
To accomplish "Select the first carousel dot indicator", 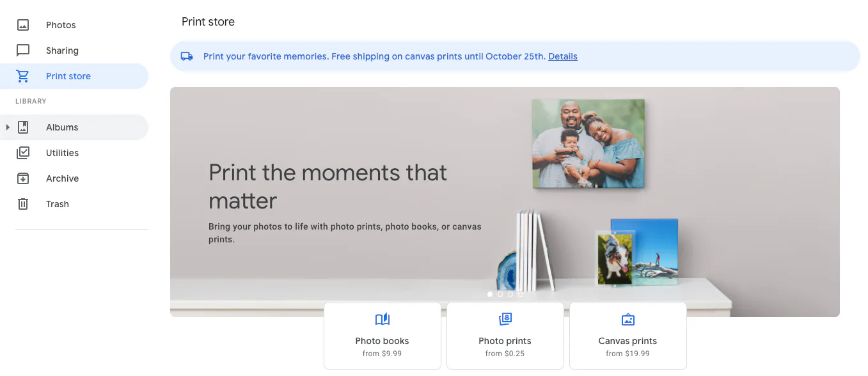I will pos(490,294).
